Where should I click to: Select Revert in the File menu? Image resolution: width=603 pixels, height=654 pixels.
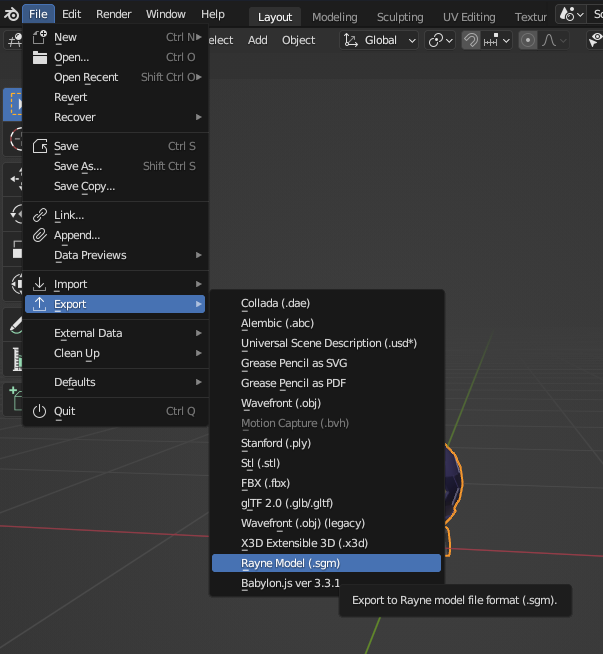click(x=115, y=97)
